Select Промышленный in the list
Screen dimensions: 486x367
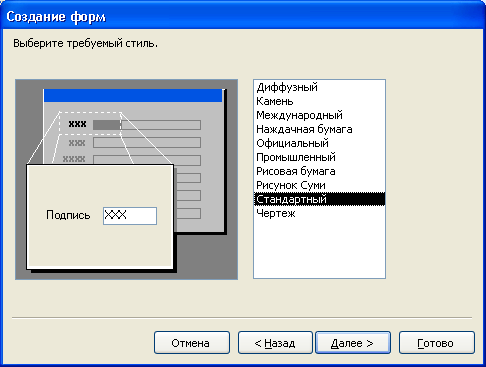click(x=319, y=157)
